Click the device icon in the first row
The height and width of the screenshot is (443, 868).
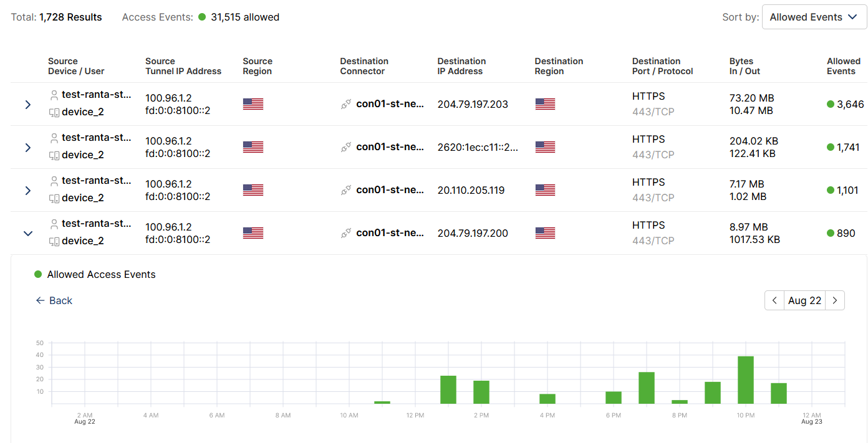click(54, 113)
